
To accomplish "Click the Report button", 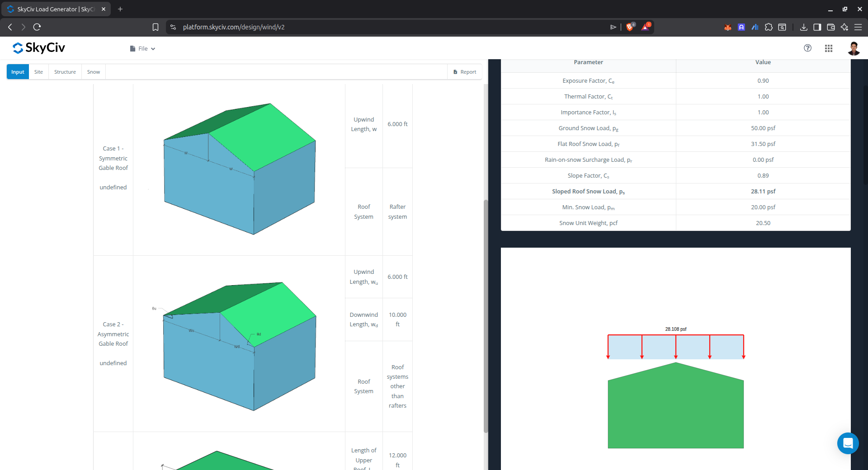I will (x=465, y=72).
